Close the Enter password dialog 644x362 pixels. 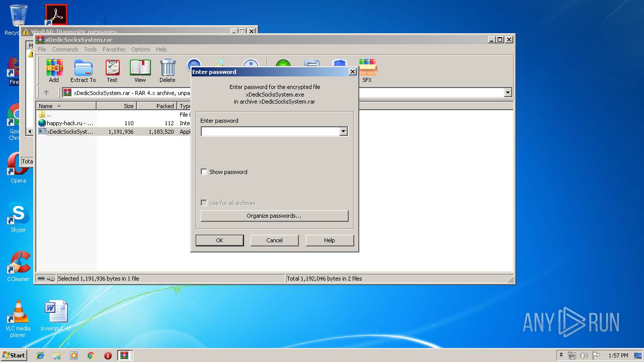point(353,72)
